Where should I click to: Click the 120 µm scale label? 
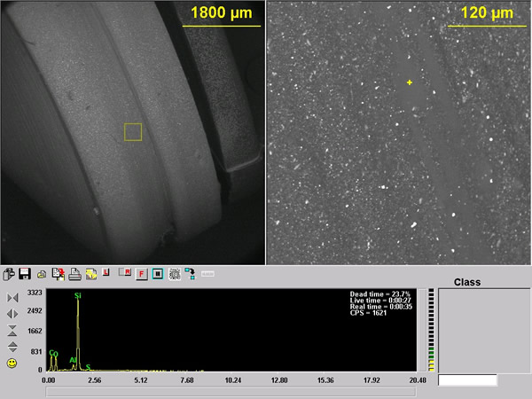[x=487, y=13]
